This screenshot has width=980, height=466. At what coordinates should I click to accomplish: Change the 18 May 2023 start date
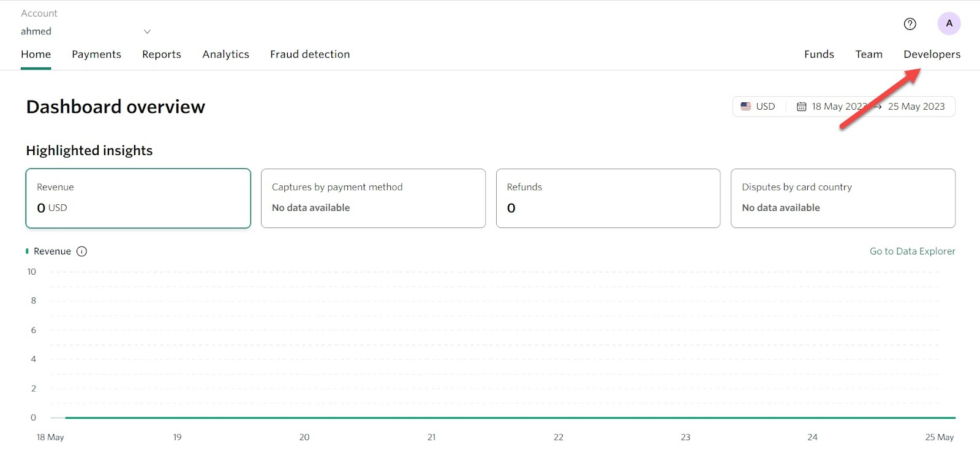coord(839,107)
